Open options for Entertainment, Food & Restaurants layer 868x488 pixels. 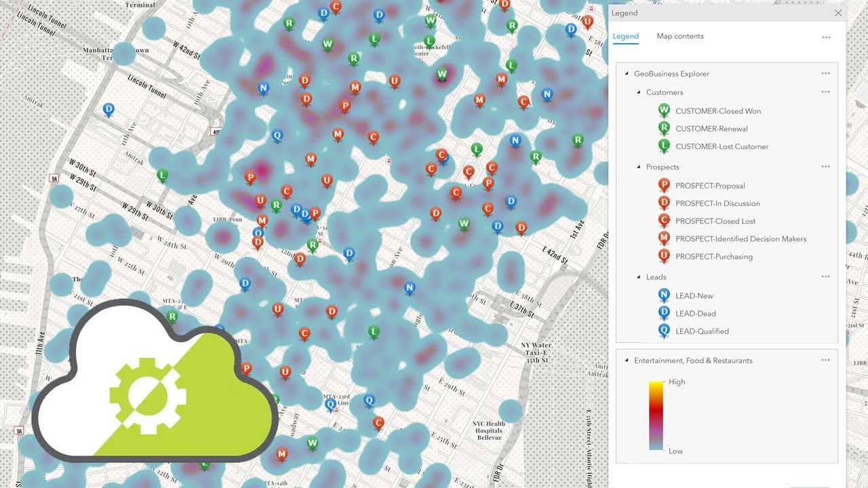pyautogui.click(x=825, y=360)
